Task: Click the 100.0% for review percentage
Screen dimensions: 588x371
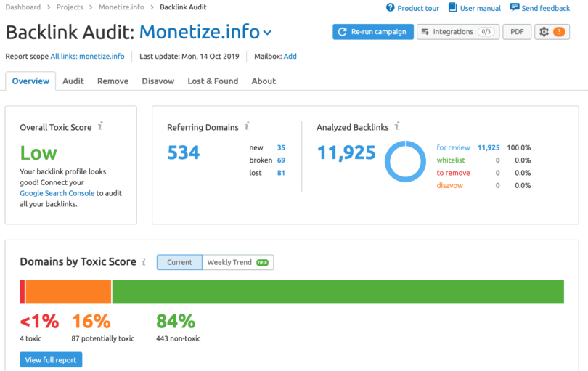Action: coord(519,147)
